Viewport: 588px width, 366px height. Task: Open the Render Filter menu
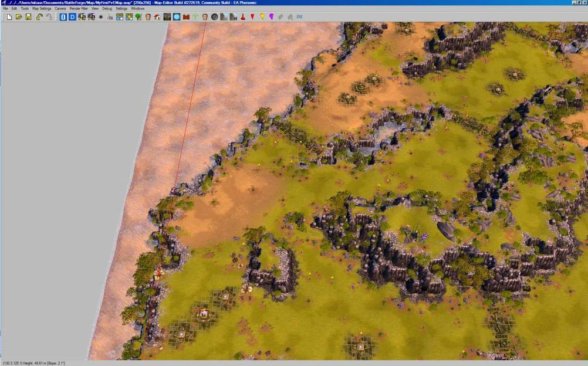pos(79,8)
